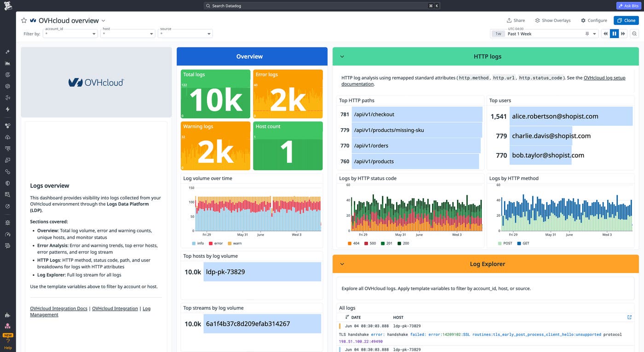Toggle the error legend swatch
The width and height of the screenshot is (644, 352).
pyautogui.click(x=211, y=243)
